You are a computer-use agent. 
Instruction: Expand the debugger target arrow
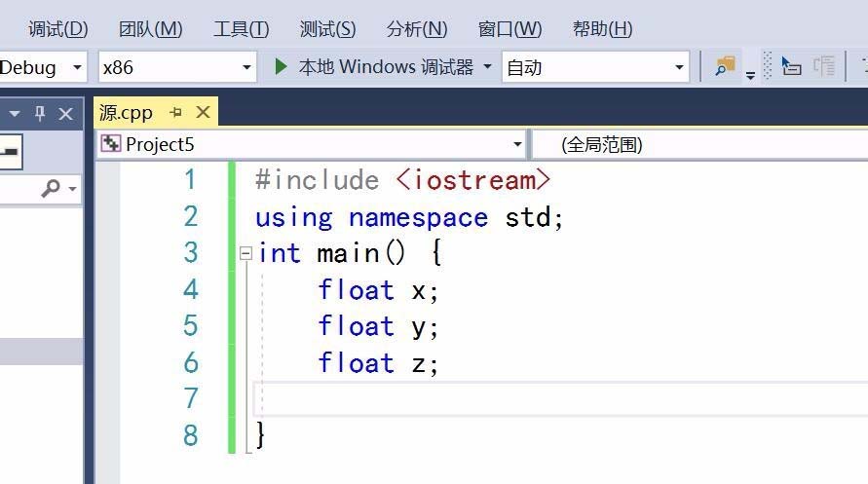tap(487, 67)
